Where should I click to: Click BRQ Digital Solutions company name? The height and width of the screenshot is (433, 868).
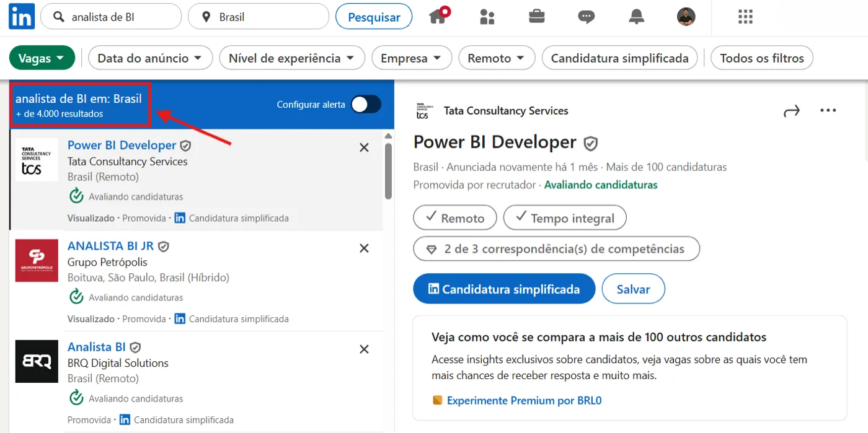(x=118, y=363)
